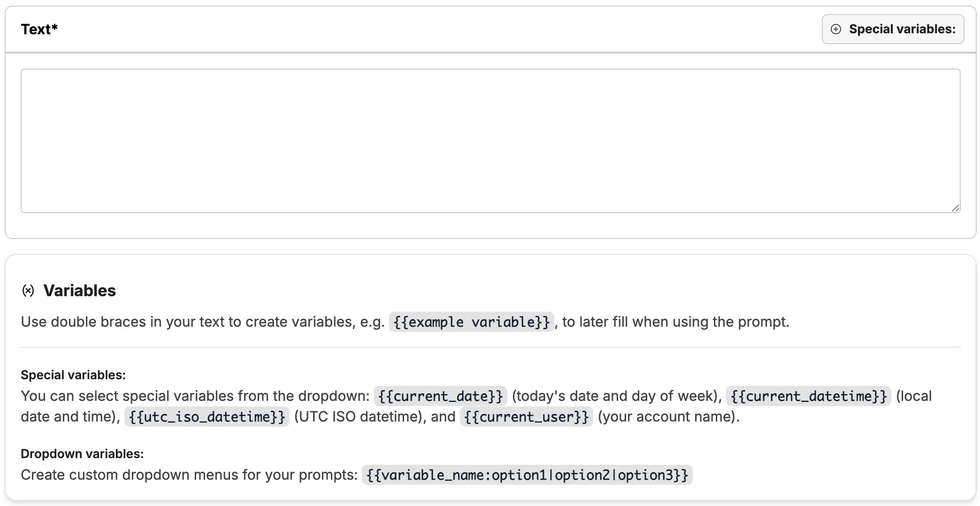The height and width of the screenshot is (506, 980).
Task: Open the Special variables dropdown
Action: click(x=893, y=29)
